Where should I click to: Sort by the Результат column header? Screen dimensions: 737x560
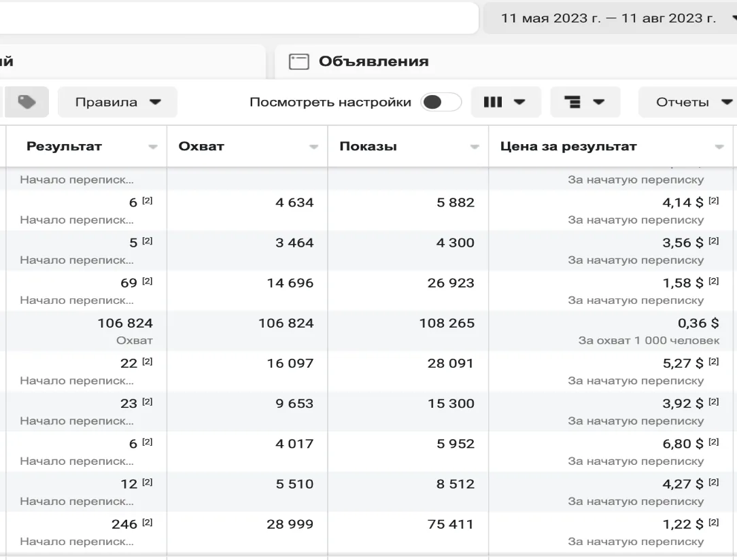click(x=64, y=146)
